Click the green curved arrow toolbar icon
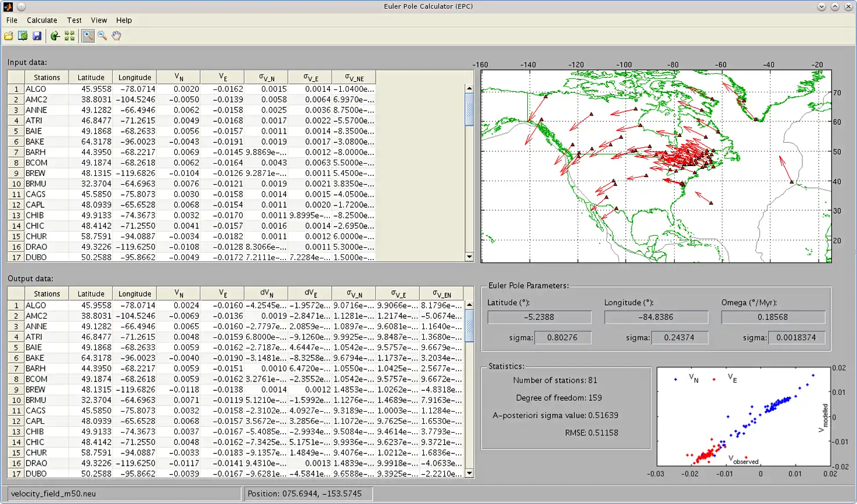 (x=55, y=36)
